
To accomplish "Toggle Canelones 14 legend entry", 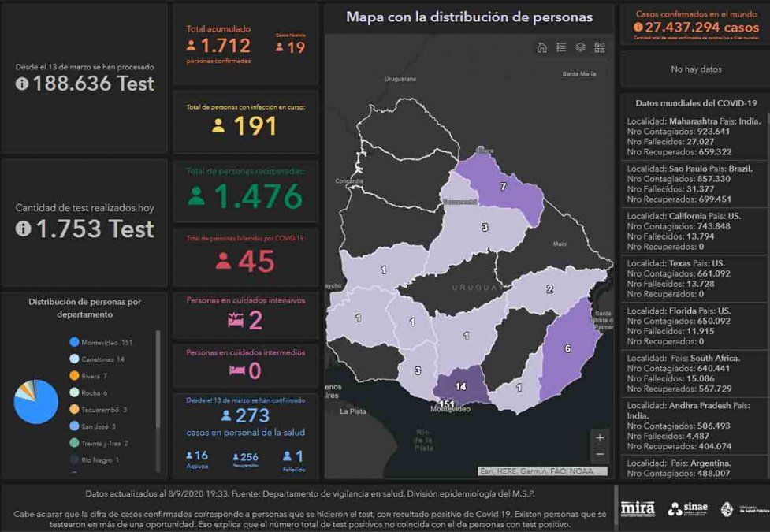I will pos(97,359).
